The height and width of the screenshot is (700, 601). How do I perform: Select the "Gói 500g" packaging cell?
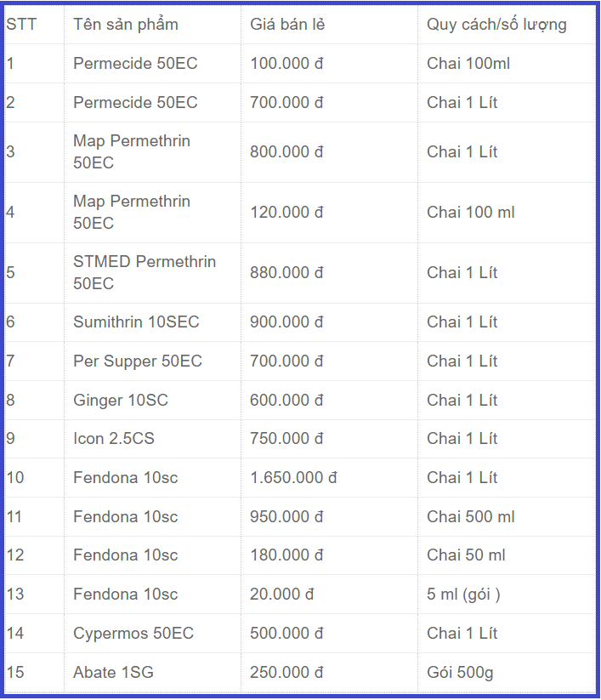pos(460,673)
